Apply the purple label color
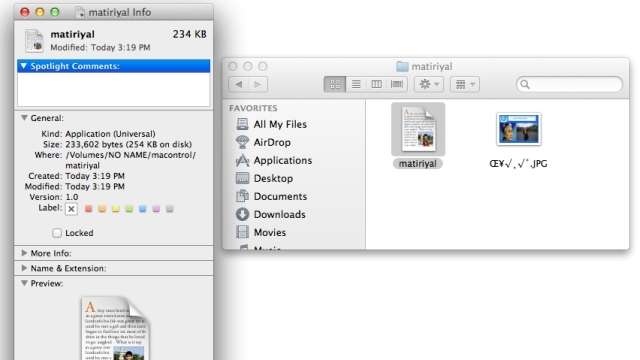This screenshot has width=640, height=360. [156, 209]
